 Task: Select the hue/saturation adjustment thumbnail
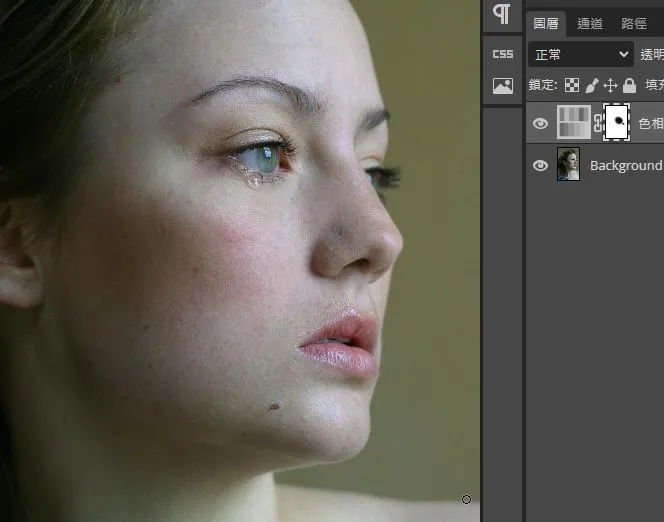click(574, 123)
